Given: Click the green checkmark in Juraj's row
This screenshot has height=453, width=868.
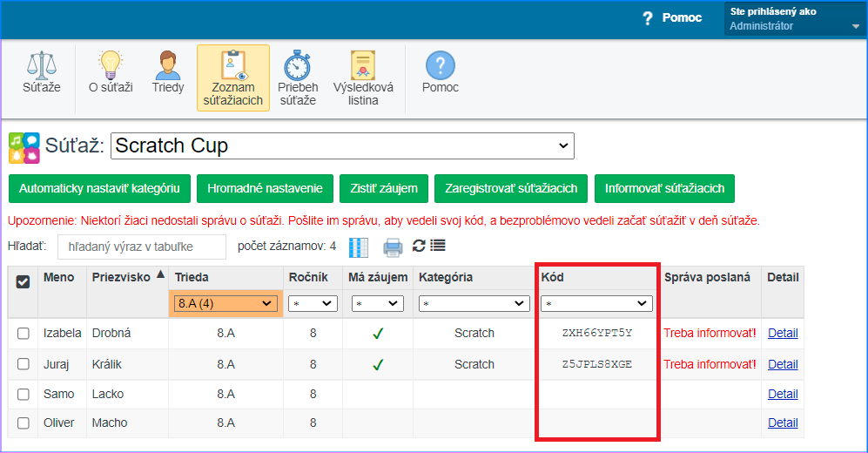Looking at the screenshot, I should point(378,364).
